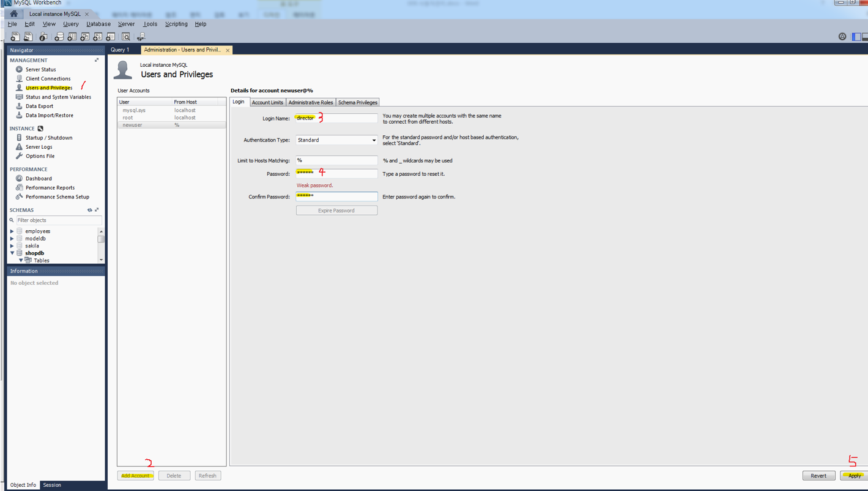Viewport: 868px width, 491px height.
Task: Open an SQL script file toolbar icon
Action: pyautogui.click(x=28, y=37)
